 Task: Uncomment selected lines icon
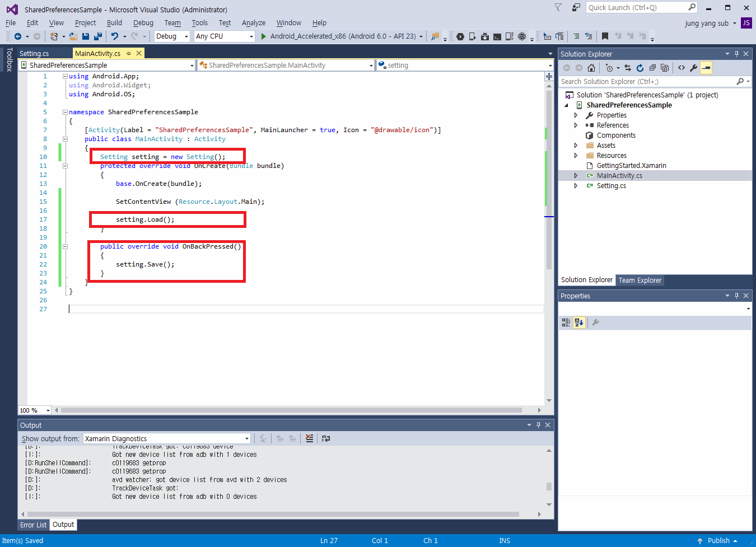pos(589,36)
